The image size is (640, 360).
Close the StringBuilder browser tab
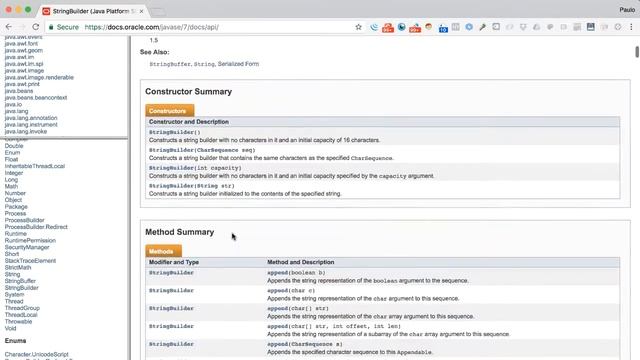(x=141, y=11)
